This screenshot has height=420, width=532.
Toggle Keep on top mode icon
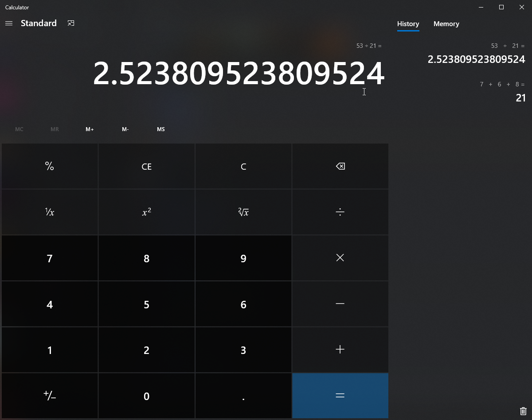coord(71,23)
